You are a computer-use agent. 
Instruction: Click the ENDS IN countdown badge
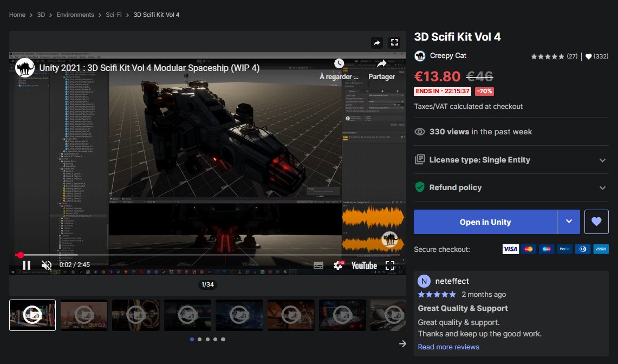point(443,91)
